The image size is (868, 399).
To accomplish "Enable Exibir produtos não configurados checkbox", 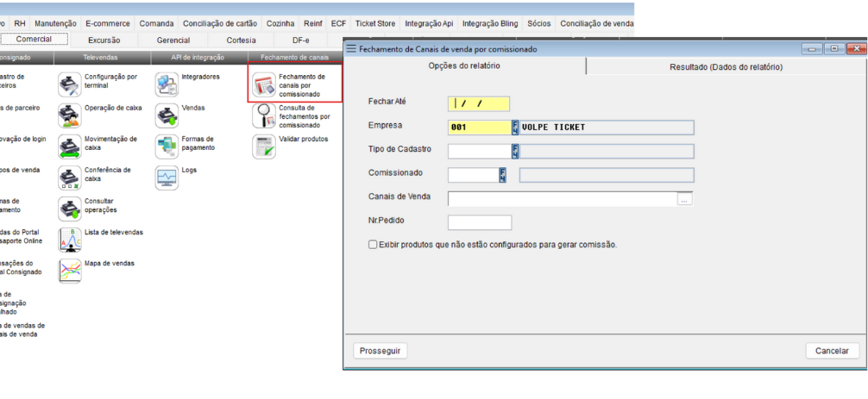I will tap(373, 245).
